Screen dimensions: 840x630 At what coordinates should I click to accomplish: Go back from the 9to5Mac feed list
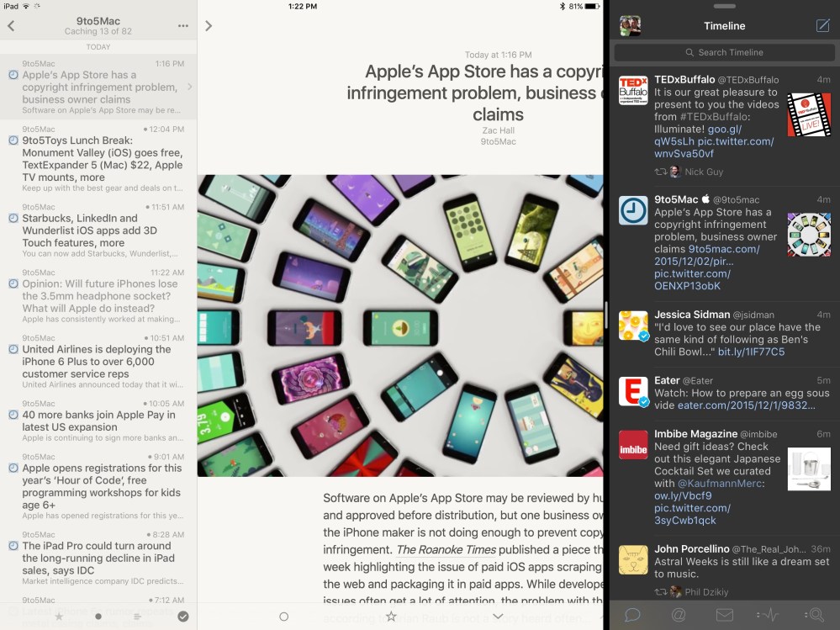point(11,26)
